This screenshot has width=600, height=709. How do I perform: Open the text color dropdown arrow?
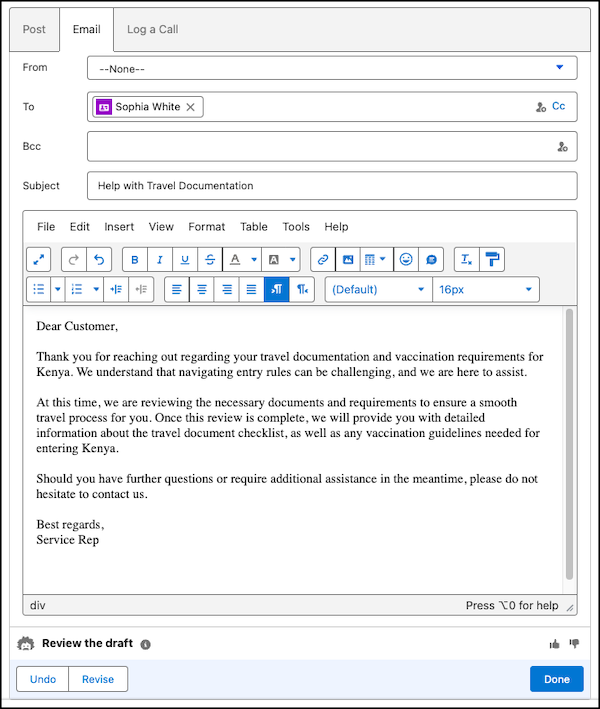point(254,260)
